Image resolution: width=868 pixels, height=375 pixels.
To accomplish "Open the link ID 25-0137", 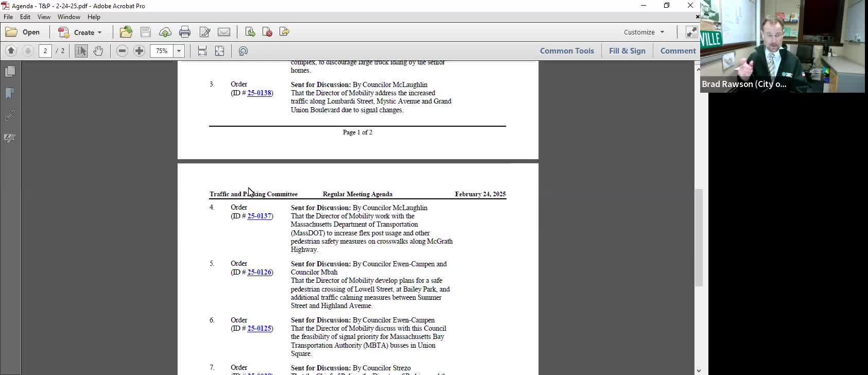I will (259, 216).
